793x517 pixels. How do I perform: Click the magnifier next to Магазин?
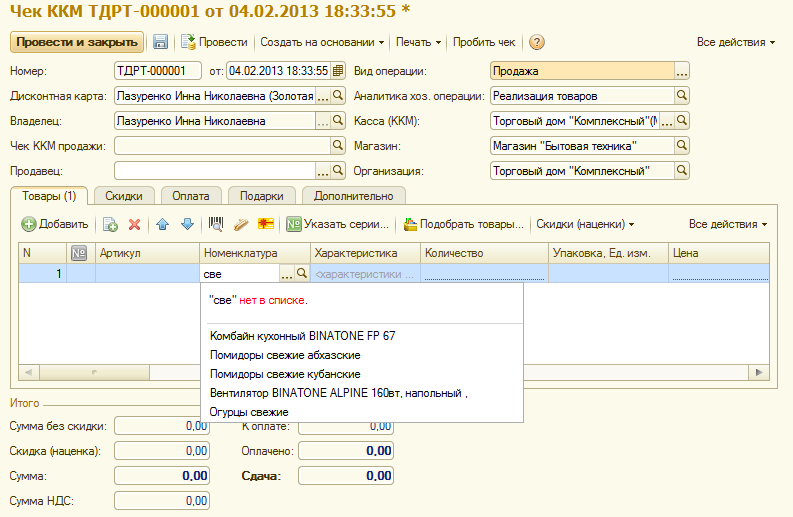pos(682,146)
